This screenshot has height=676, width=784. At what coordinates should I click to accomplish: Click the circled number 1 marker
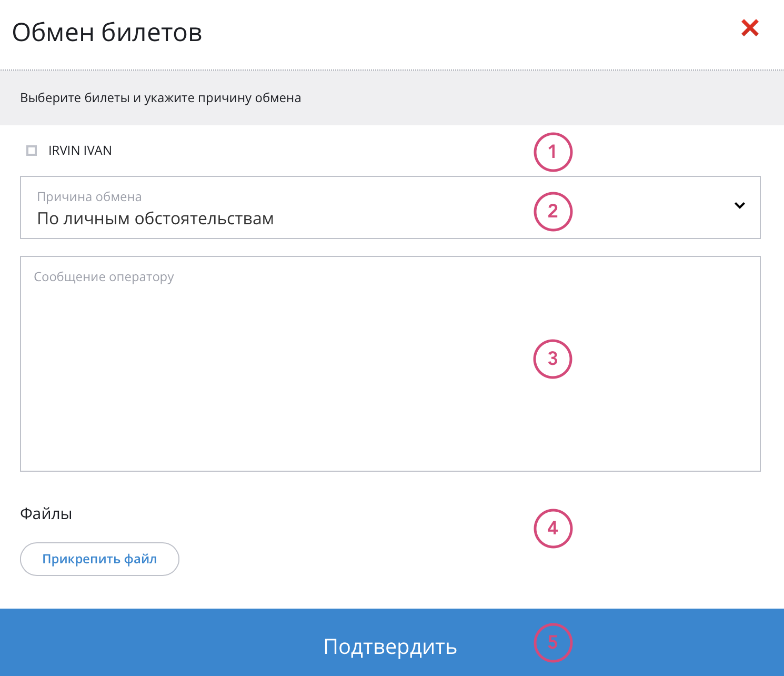[x=552, y=152]
